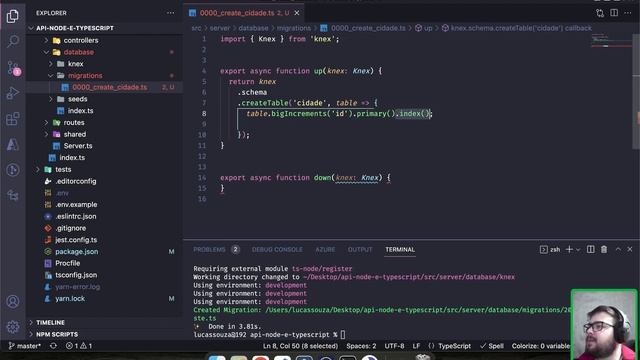The height and width of the screenshot is (360, 640).
Task: Close the bottom panel
Action: pyautogui.click(x=630, y=249)
